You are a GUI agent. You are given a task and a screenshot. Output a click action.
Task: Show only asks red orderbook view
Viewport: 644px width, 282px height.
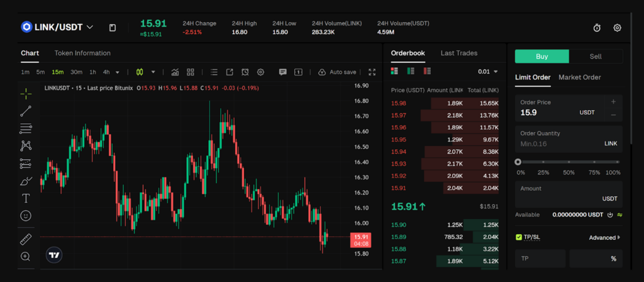click(427, 71)
